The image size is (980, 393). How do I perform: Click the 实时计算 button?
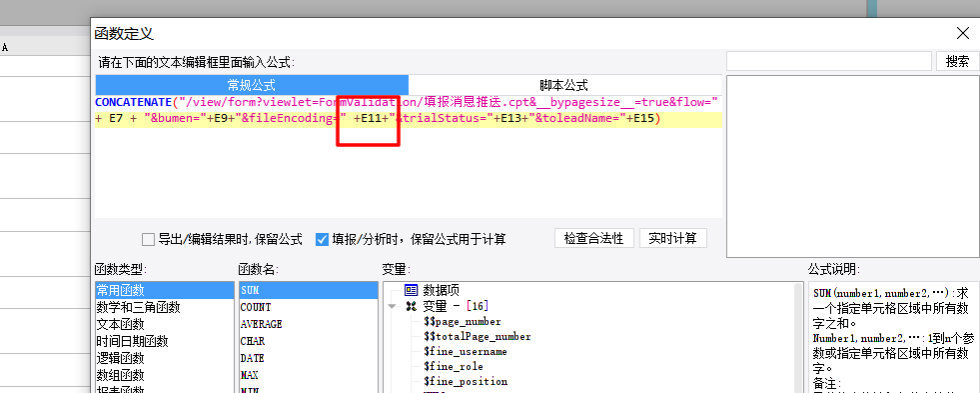(672, 238)
